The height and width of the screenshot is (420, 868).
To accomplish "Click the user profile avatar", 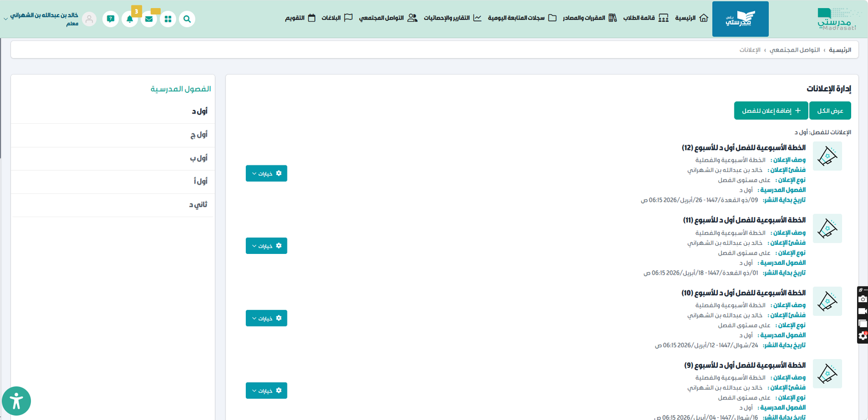I will pos(90,19).
